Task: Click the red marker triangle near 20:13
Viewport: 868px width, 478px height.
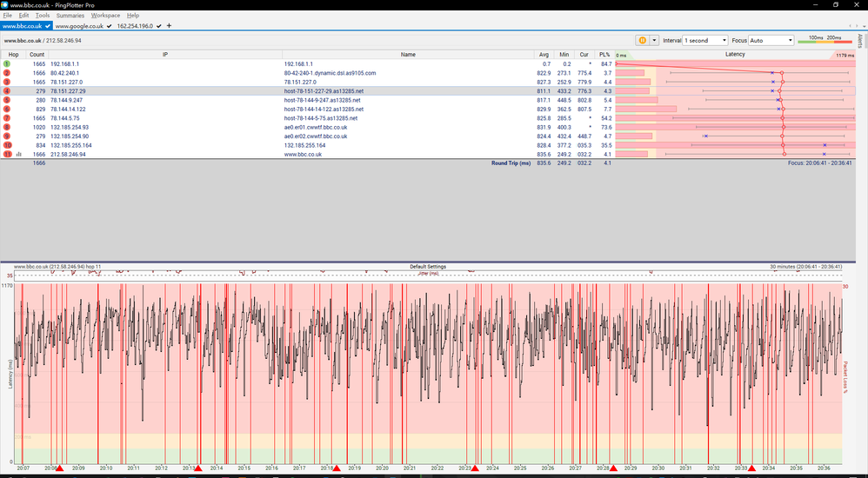Action: click(x=198, y=468)
